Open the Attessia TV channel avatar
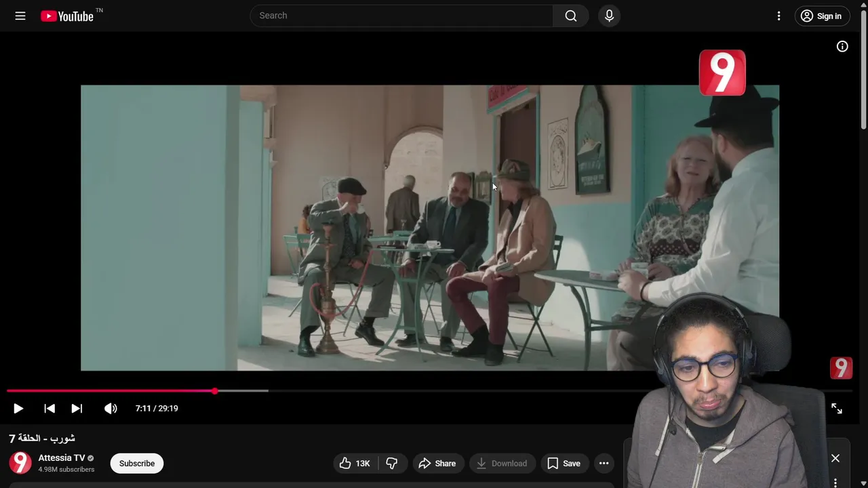 click(x=20, y=463)
